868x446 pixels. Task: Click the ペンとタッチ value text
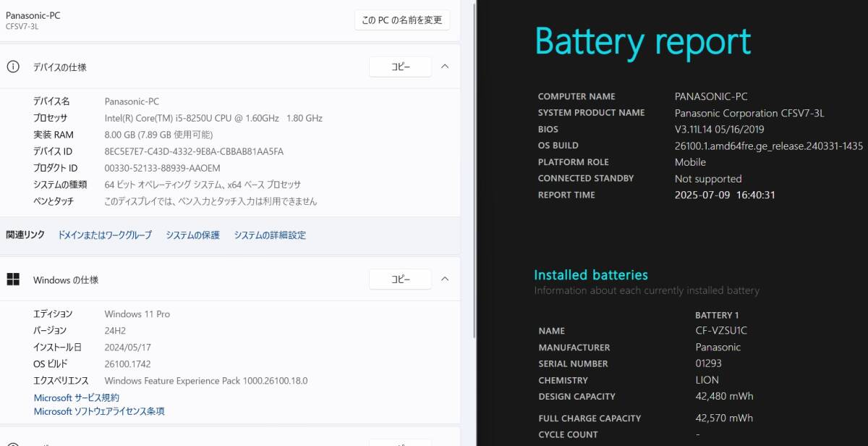point(210,201)
